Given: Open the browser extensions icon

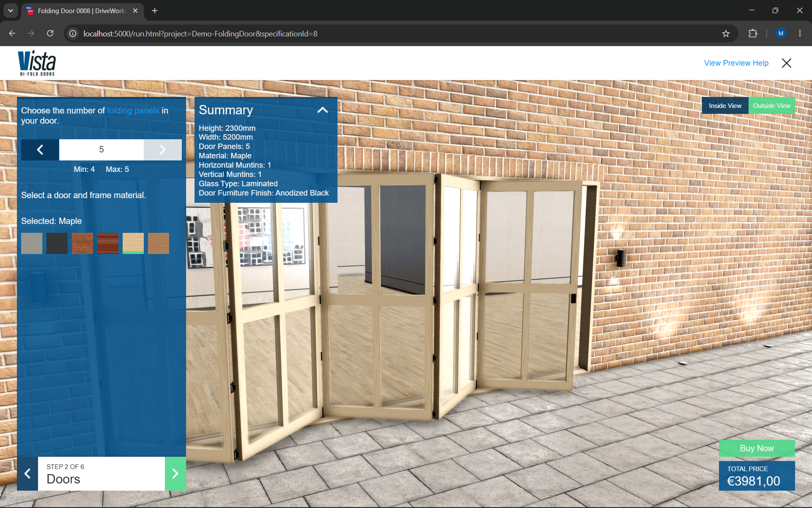Looking at the screenshot, I should point(753,33).
